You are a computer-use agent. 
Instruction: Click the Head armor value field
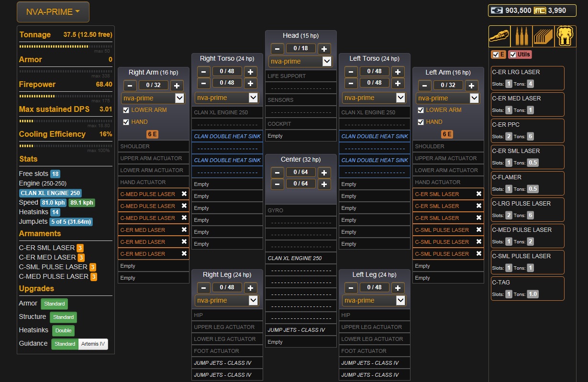coord(301,48)
